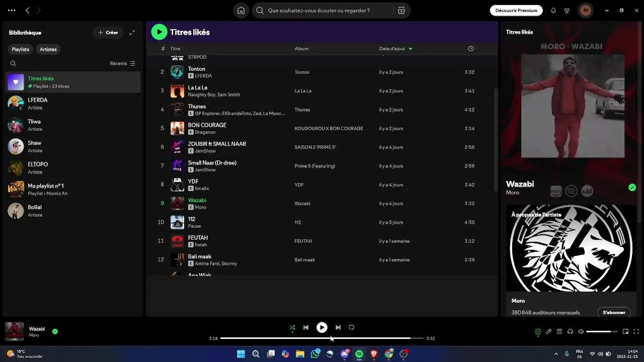Show lyrics with the microphone icon
Viewport: 644px width, 362px height.
549,331
